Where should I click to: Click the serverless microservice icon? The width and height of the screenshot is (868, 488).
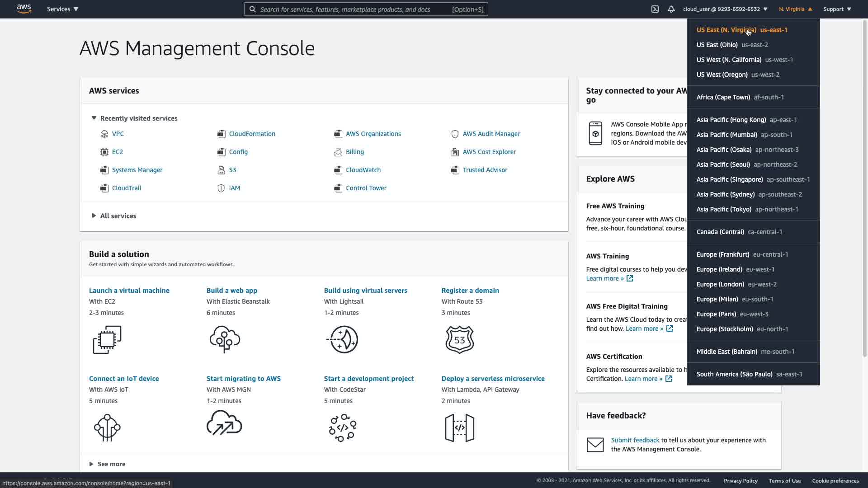[x=459, y=427]
